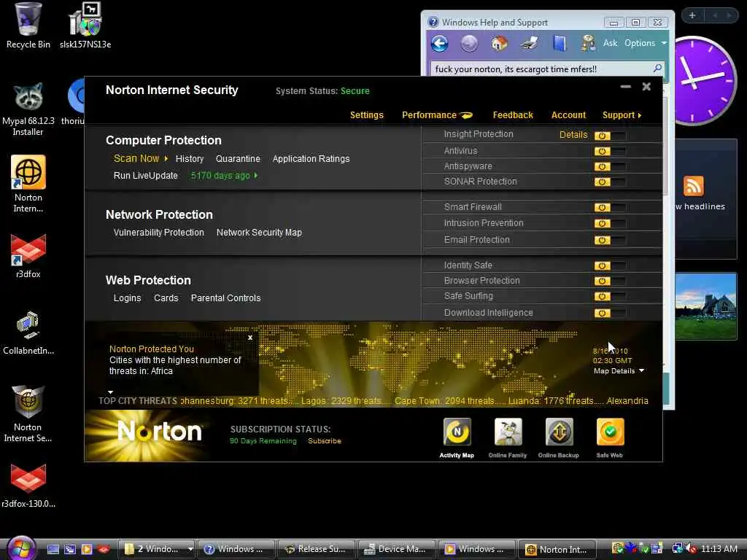Viewport: 747px width, 560px height.
Task: Toggle Antivirus switch
Action: coord(610,151)
